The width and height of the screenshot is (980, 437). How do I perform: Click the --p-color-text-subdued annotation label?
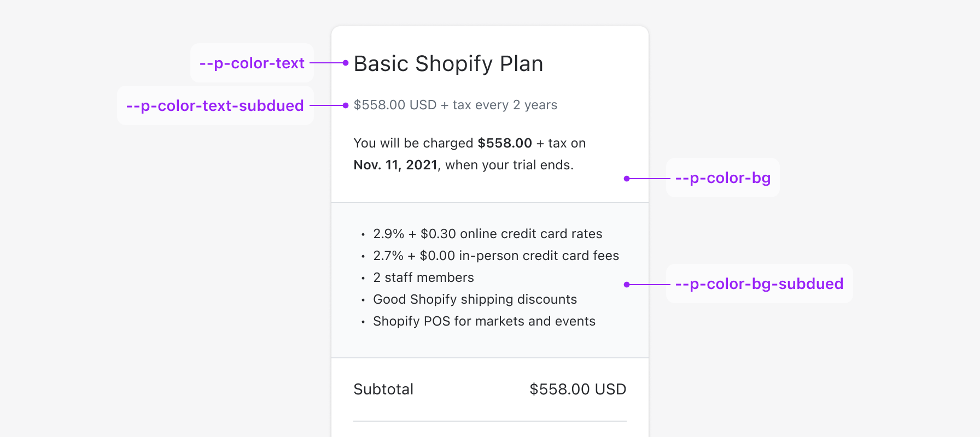[x=215, y=105]
